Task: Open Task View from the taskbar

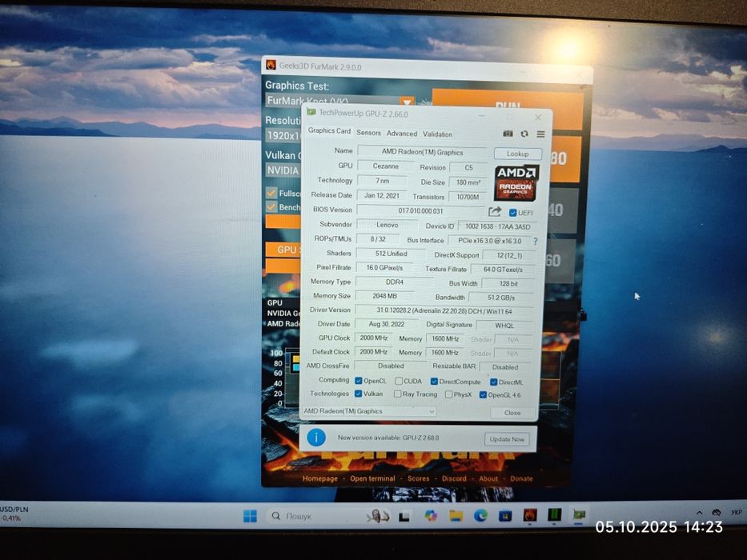Action: (x=404, y=516)
